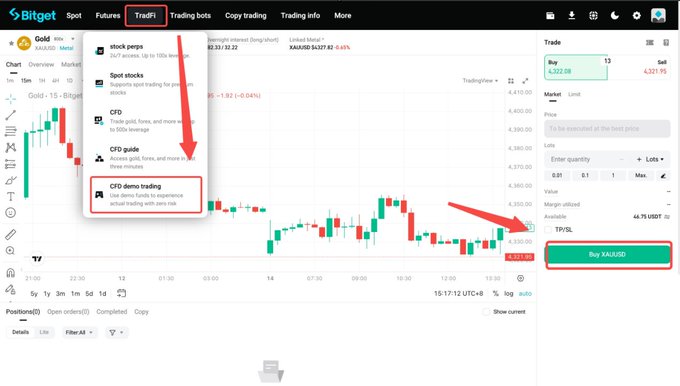Choose CFD demo trading from dropdown
The image size is (680, 386).
tap(146, 195)
